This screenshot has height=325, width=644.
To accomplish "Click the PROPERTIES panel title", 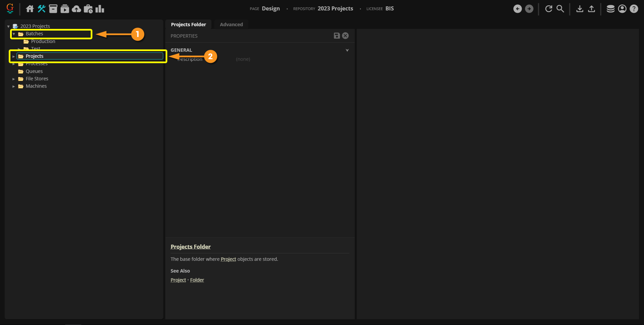I will (184, 36).
